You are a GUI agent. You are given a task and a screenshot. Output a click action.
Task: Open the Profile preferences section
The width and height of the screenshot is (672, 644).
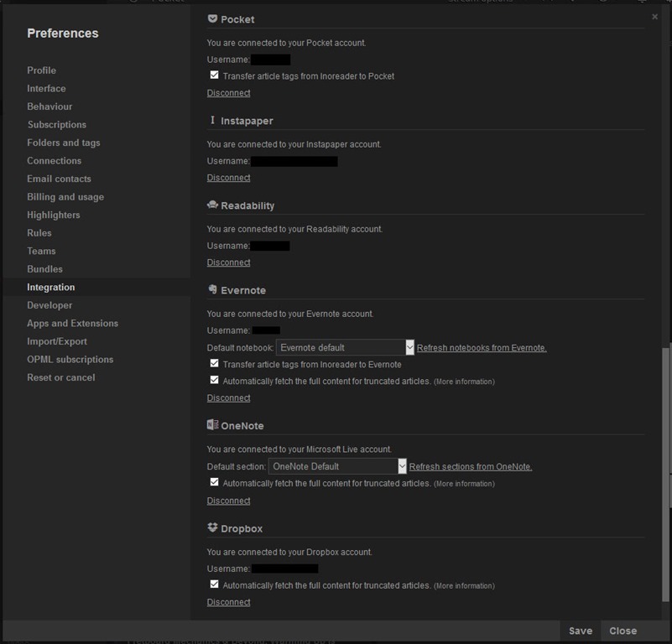point(42,70)
